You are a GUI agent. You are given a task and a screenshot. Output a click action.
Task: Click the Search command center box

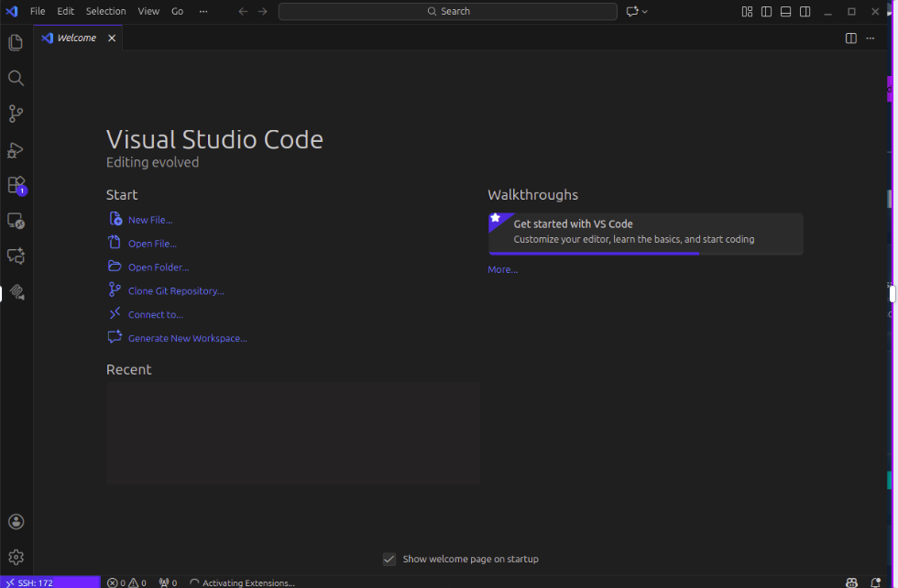point(448,11)
